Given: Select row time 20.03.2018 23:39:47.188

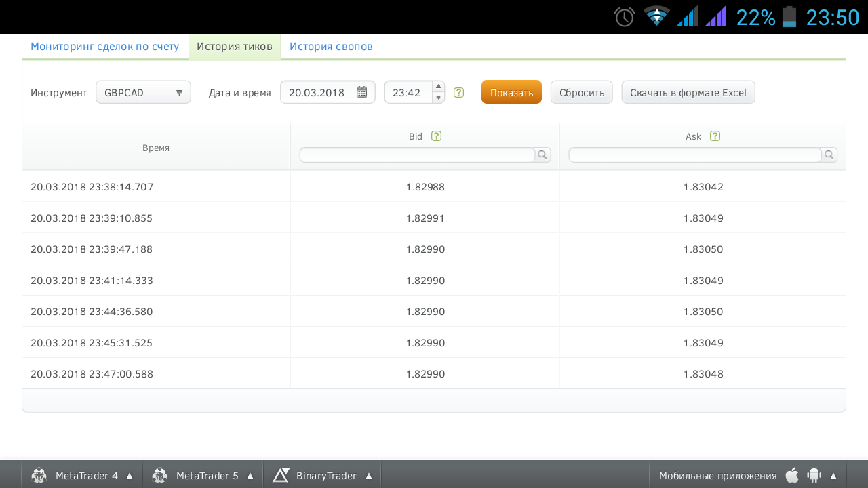Looking at the screenshot, I should coord(92,249).
